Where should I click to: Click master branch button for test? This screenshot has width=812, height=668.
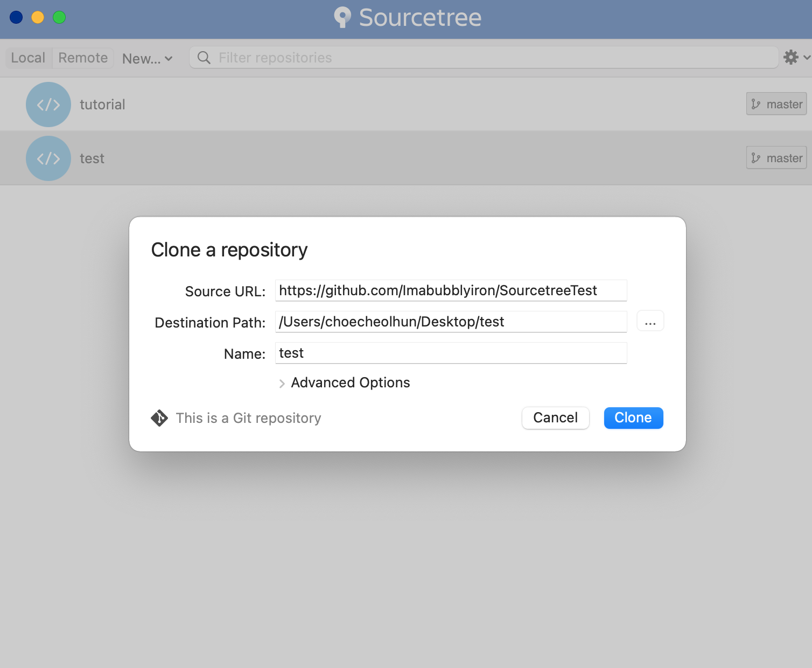tap(776, 158)
